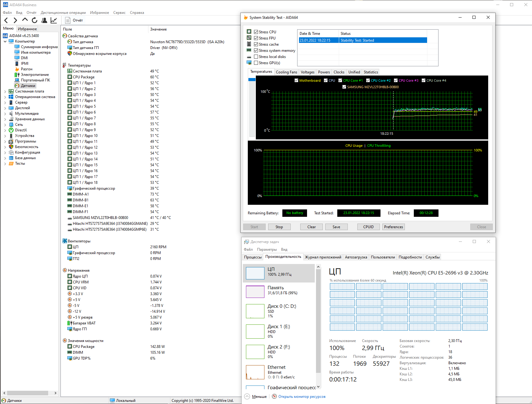The width and height of the screenshot is (532, 404).
Task: Click the collapse icon beside Меньше
Action: tap(247, 397)
